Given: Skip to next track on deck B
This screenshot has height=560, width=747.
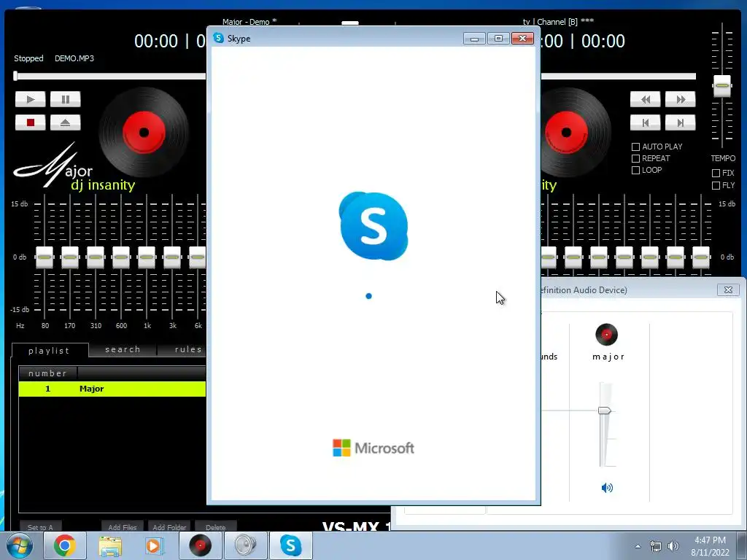Looking at the screenshot, I should 681,122.
